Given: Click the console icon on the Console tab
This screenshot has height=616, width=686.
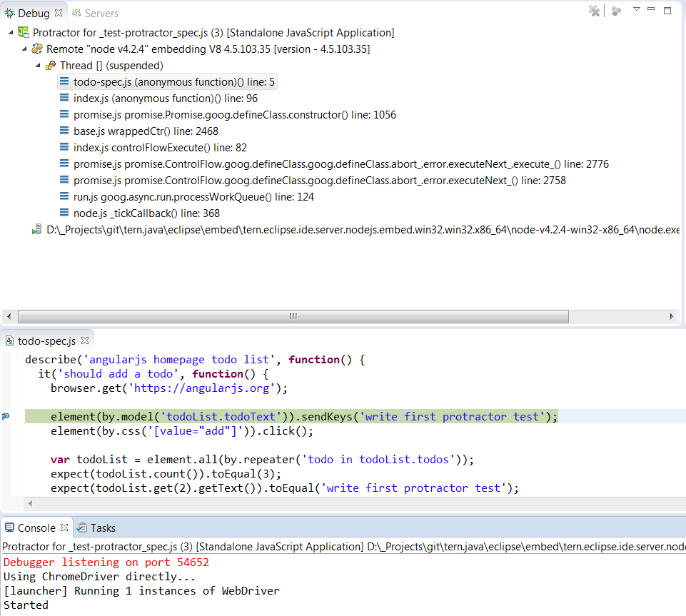Looking at the screenshot, I should coord(9,527).
